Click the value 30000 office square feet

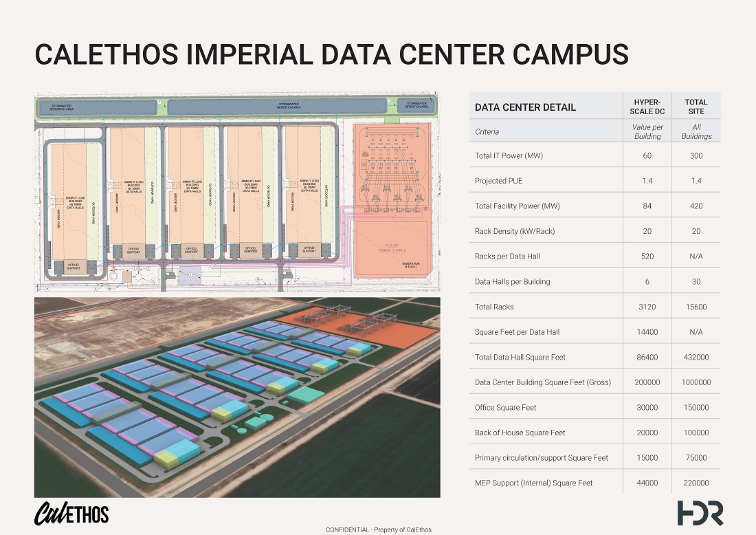[647, 408]
